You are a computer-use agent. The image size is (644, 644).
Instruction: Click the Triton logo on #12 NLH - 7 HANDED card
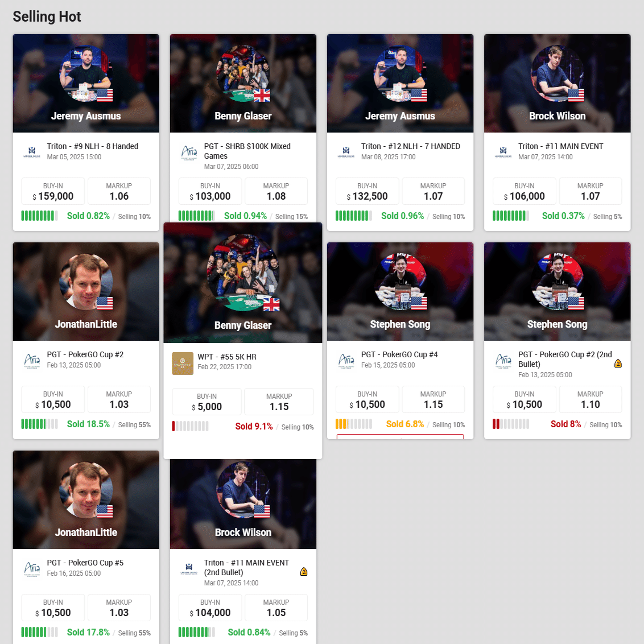pos(346,152)
